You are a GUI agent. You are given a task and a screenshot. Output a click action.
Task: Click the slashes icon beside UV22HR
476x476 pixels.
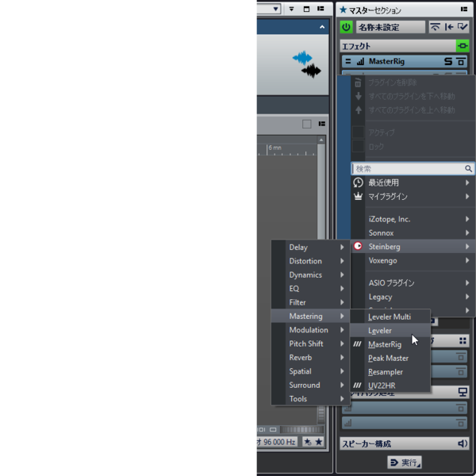[357, 386]
